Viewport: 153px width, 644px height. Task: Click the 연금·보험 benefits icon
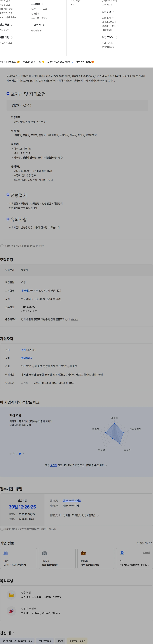[x=11, y=595]
